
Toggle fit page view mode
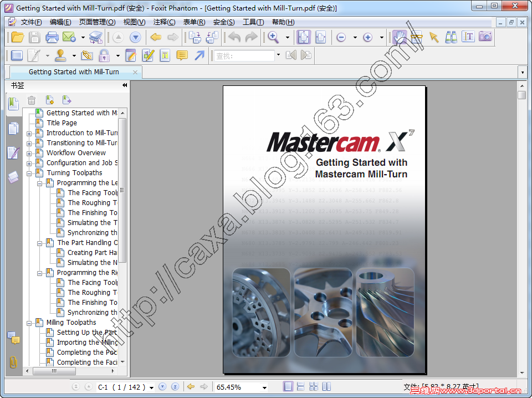(x=304, y=37)
